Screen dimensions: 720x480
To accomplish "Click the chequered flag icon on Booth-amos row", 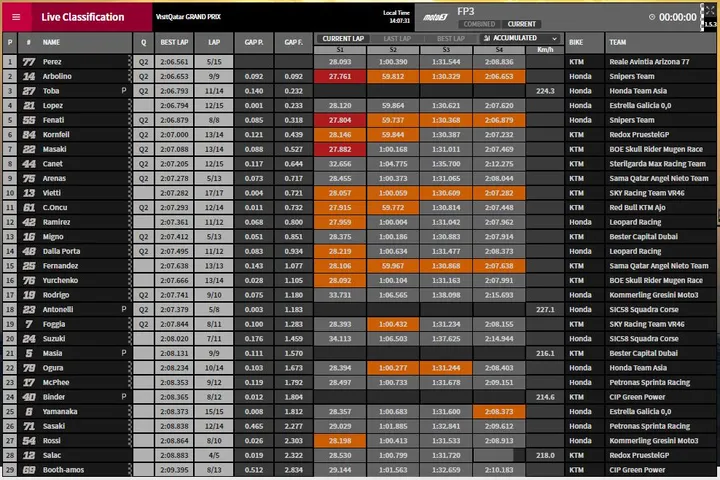I will 129,470.
